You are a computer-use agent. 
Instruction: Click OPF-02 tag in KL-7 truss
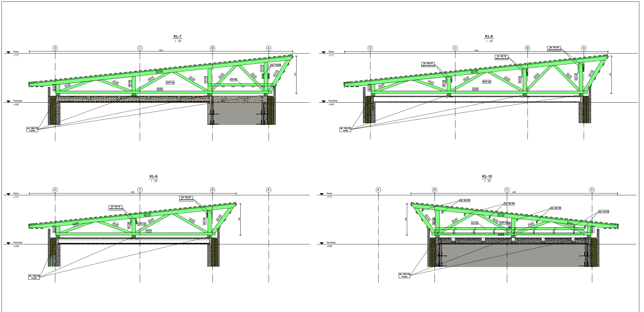170,83
